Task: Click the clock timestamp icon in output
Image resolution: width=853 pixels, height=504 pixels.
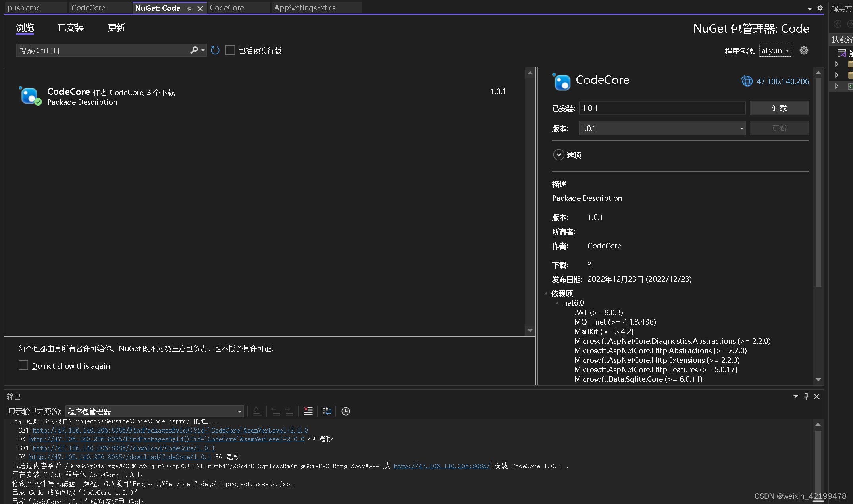Action: (346, 411)
